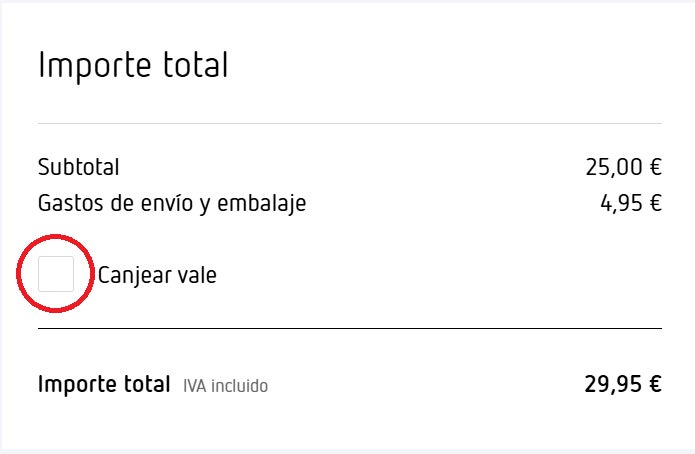Click the word "Gastos" in shipping label
The image size is (695, 454).
(71, 203)
